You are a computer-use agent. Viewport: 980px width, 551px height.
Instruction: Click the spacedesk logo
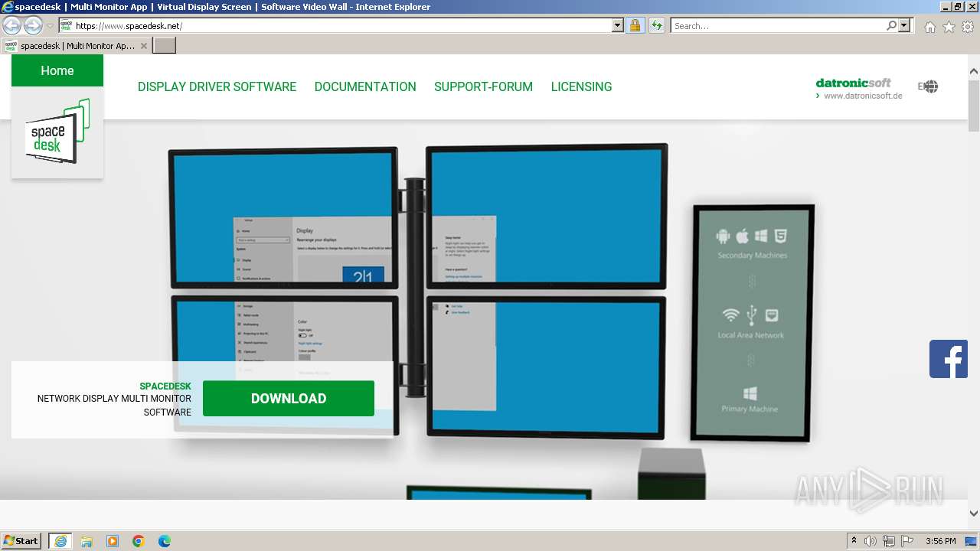[x=57, y=131]
